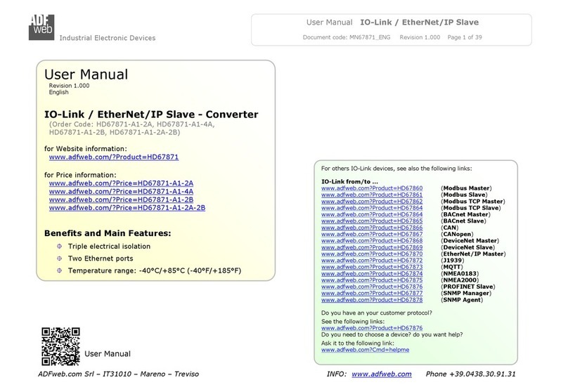
Task: Click the ADFweb logo in the header
Action: pyautogui.click(x=41, y=27)
